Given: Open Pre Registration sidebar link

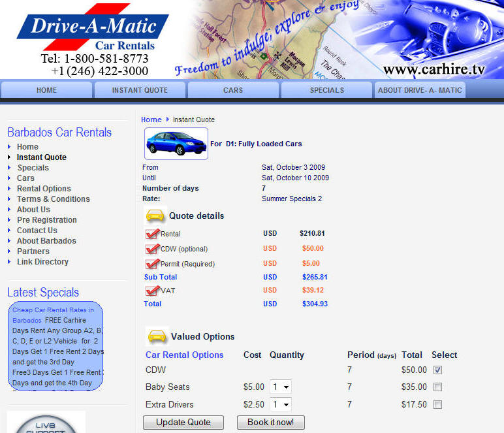Looking at the screenshot, I should pos(47,220).
